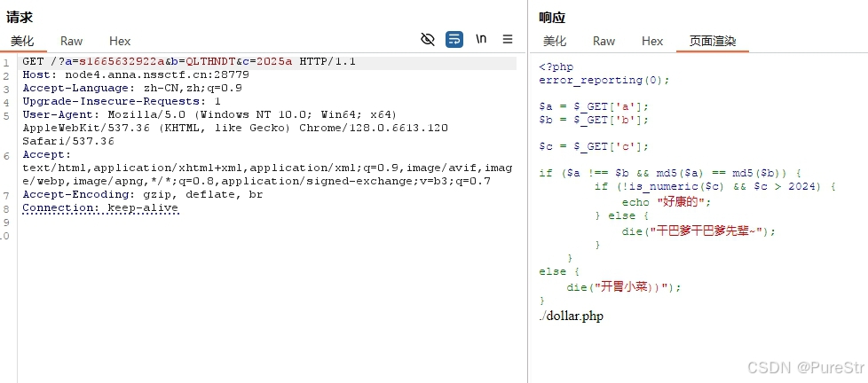Image resolution: width=868 pixels, height=383 pixels.
Task: Switch to response Raw tab
Action: coord(604,41)
